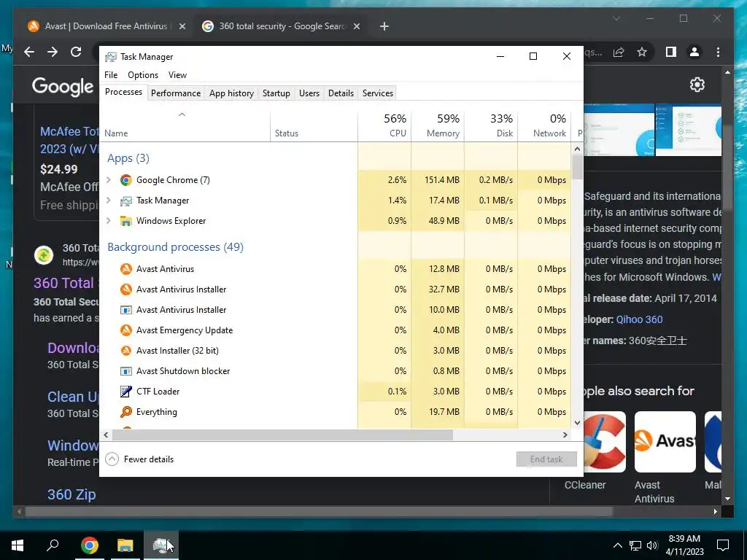This screenshot has width=747, height=560.
Task: Open the Windows Start menu
Action: [18, 545]
